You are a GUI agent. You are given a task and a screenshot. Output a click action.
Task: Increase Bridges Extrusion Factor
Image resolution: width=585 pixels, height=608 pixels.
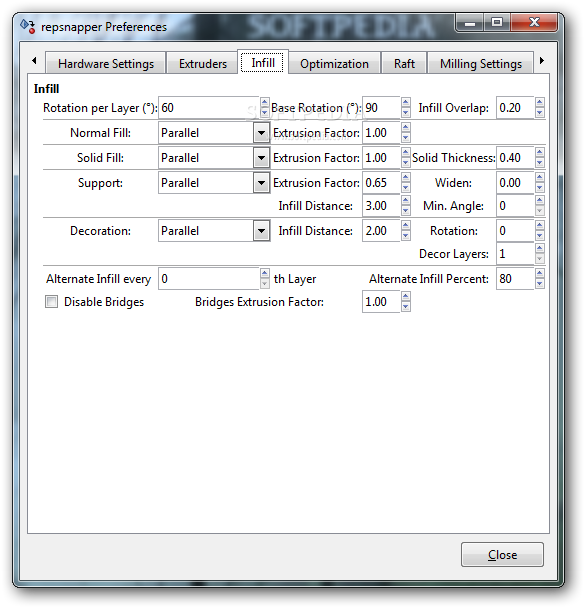pyautogui.click(x=406, y=296)
